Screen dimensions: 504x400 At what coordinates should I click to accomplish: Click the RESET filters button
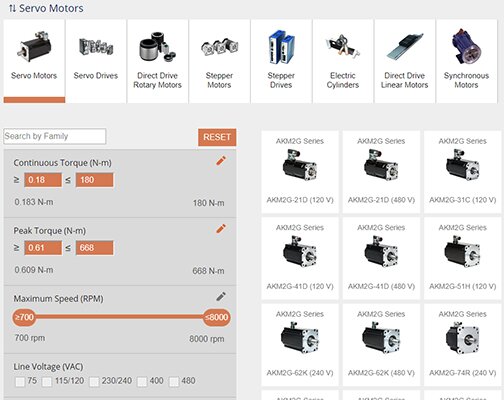217,137
